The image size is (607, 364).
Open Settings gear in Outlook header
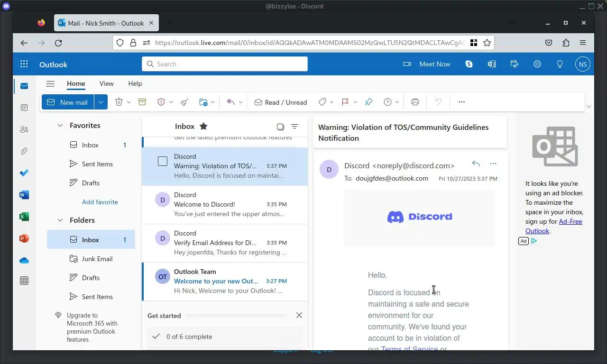537,64
